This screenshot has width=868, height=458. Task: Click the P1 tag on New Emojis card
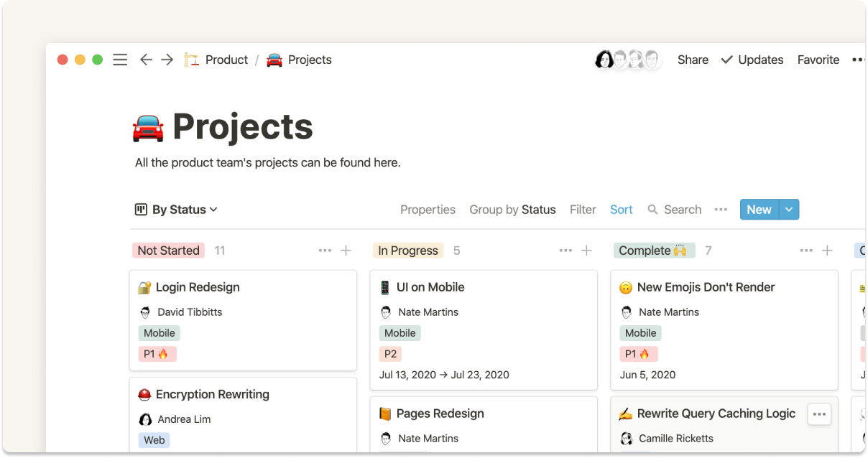[x=639, y=354]
